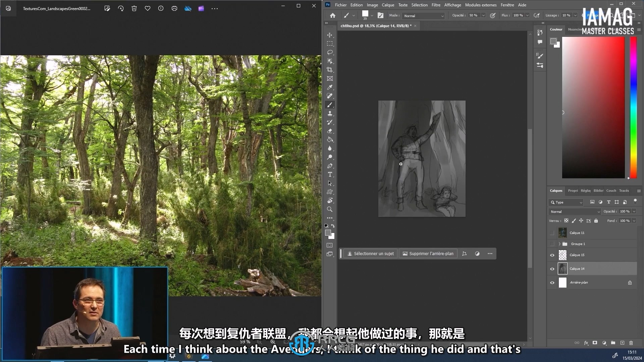
Task: Select the Lasso tool
Action: coord(330,53)
